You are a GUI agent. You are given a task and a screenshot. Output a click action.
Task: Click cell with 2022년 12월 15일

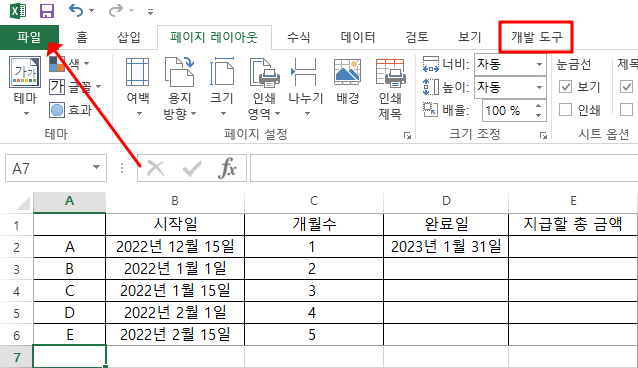(175, 247)
